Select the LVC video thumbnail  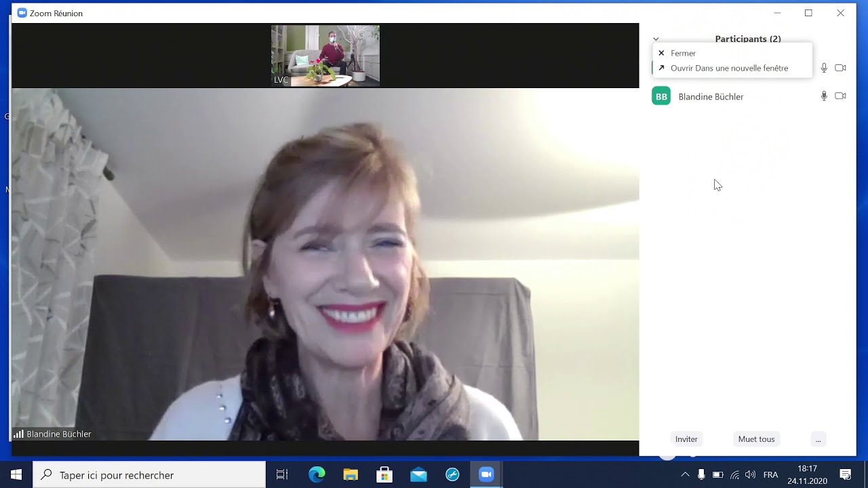point(325,56)
